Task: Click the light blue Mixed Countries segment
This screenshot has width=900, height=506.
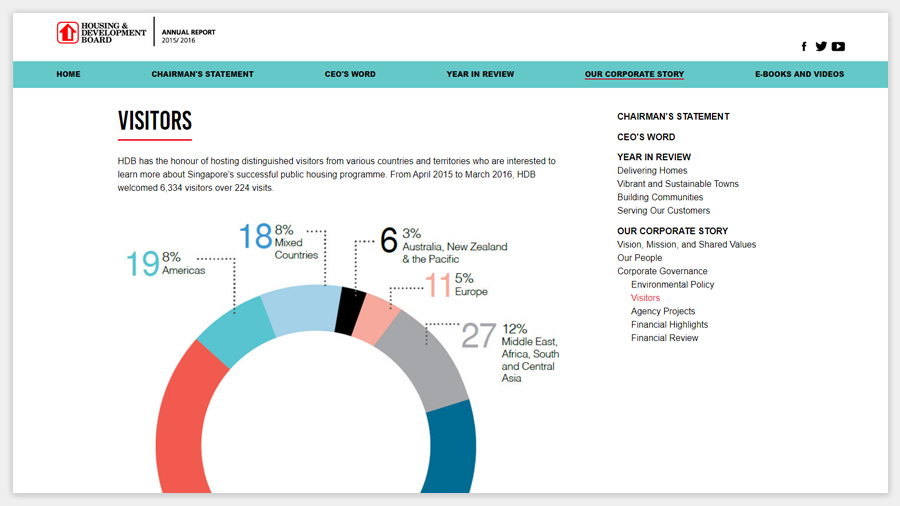Action: [x=303, y=310]
